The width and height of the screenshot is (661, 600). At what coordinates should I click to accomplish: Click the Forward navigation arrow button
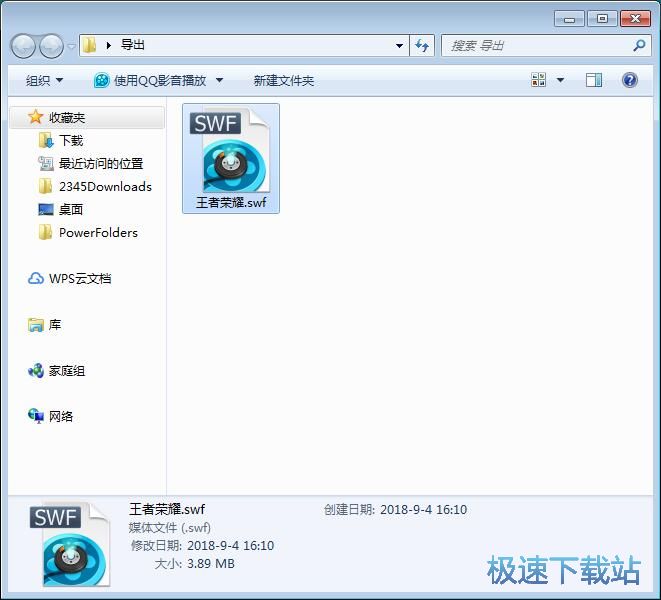51,46
